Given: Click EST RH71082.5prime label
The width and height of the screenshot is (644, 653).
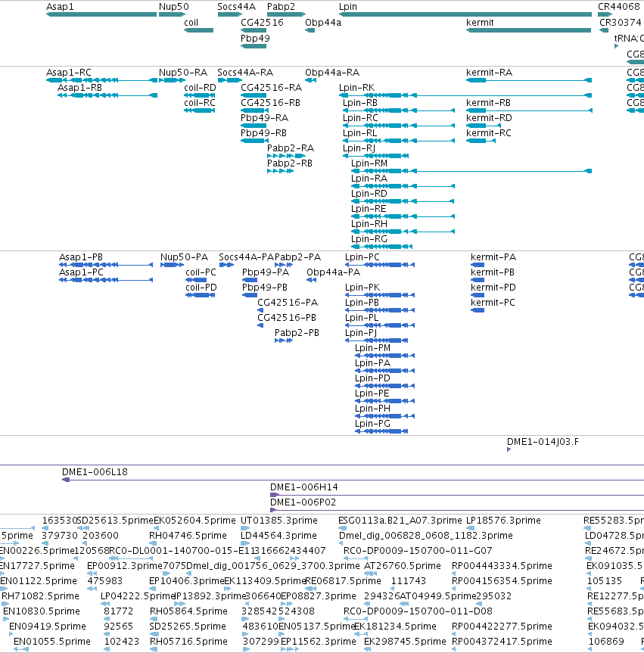Looking at the screenshot, I should tap(40, 596).
